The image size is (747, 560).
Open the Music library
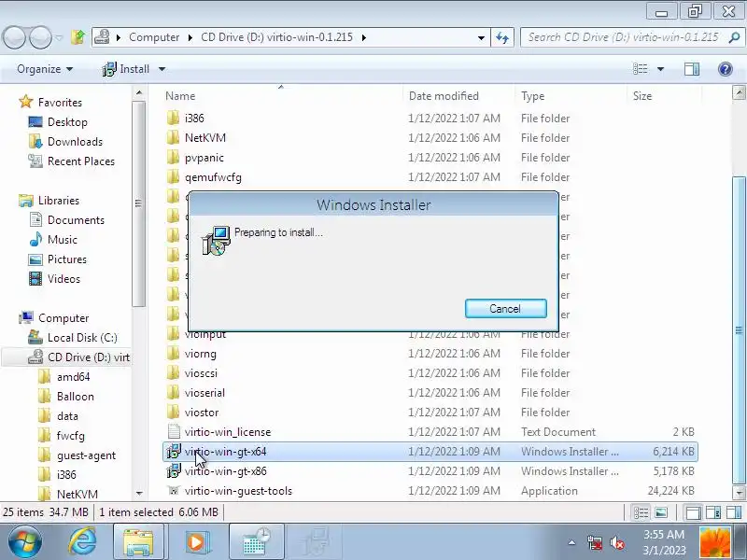(63, 240)
